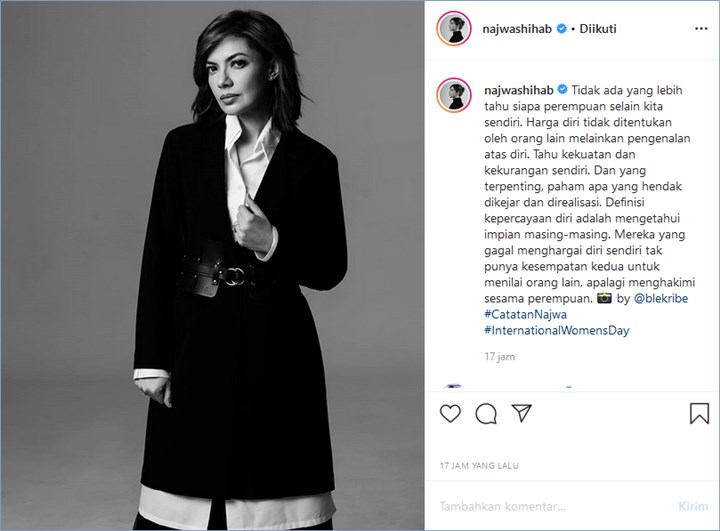Toggle the Diikuti following status
This screenshot has width=720, height=531.
pyautogui.click(x=597, y=28)
